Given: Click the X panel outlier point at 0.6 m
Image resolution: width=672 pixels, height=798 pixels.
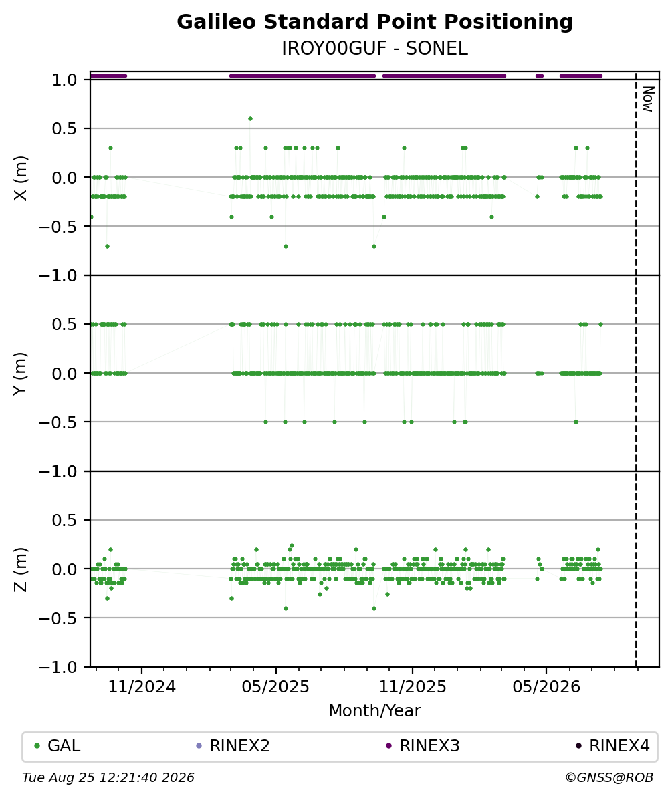Looking at the screenshot, I should [250, 118].
